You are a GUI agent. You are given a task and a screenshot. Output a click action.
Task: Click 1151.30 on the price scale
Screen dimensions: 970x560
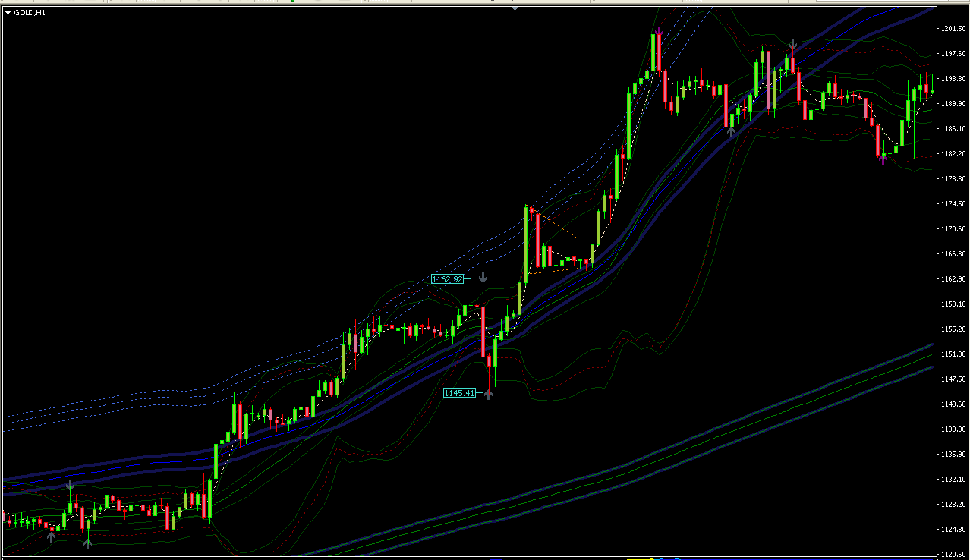953,354
